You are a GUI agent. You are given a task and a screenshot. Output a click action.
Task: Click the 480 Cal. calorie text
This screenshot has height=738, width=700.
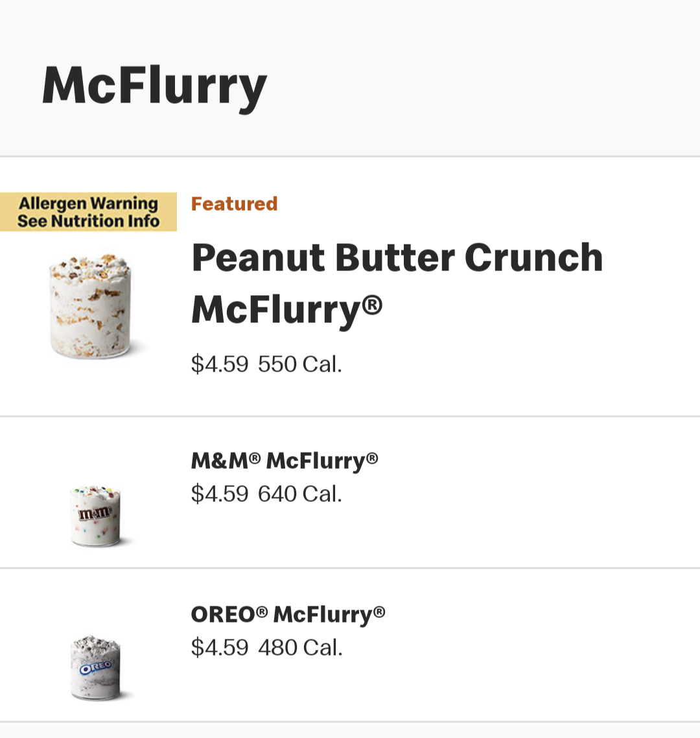pyautogui.click(x=300, y=648)
